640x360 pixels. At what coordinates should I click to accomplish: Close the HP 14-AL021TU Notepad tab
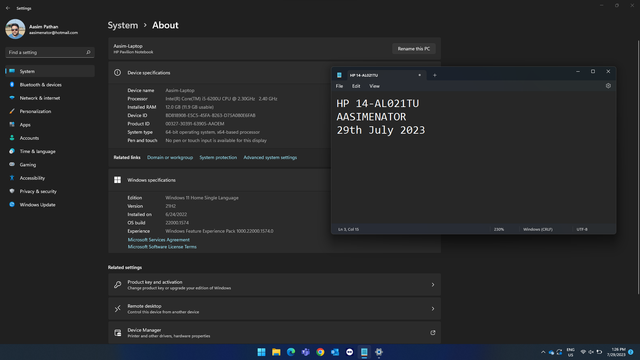coord(419,75)
